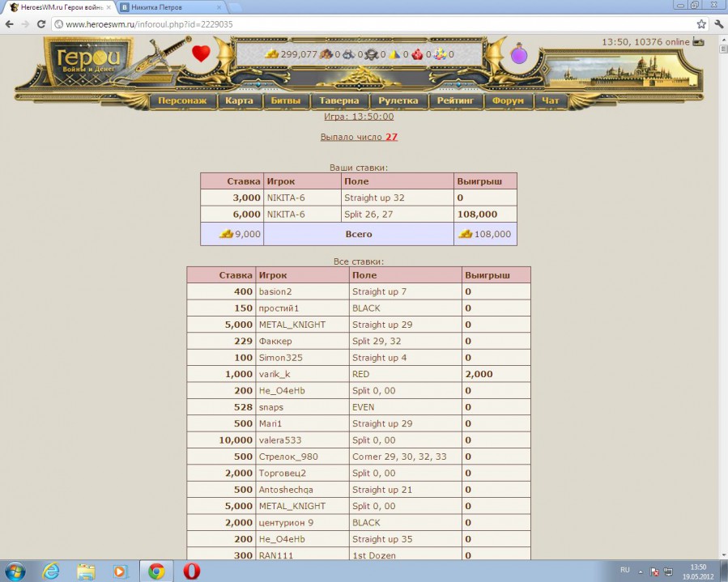Click the Игра: 13:50:00 link
Screen dimensions: 728x582
(x=359, y=117)
